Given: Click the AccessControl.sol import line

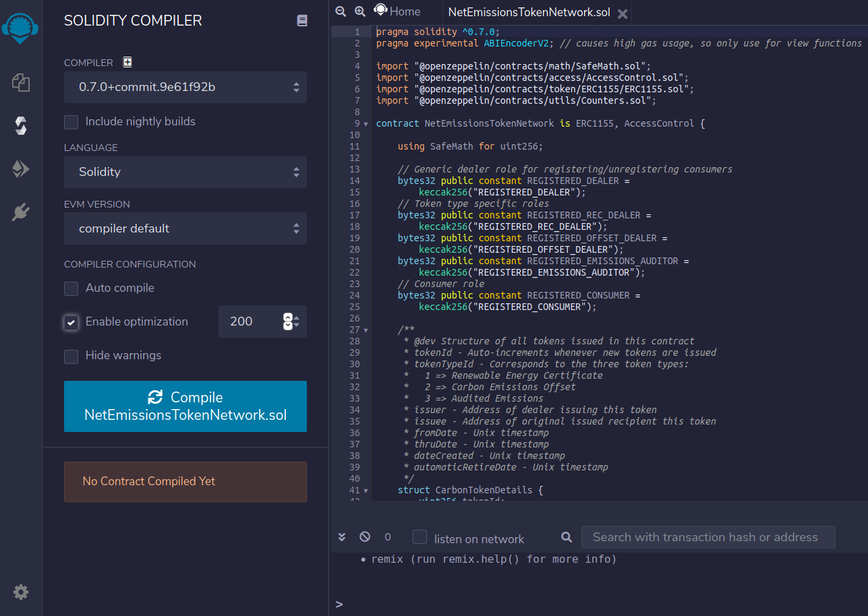Looking at the screenshot, I should [x=532, y=78].
